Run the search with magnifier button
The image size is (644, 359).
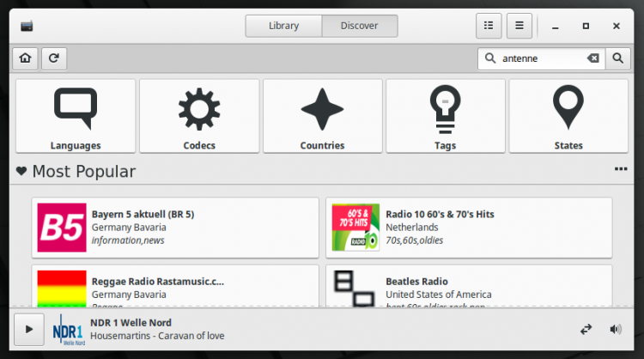[x=617, y=58]
